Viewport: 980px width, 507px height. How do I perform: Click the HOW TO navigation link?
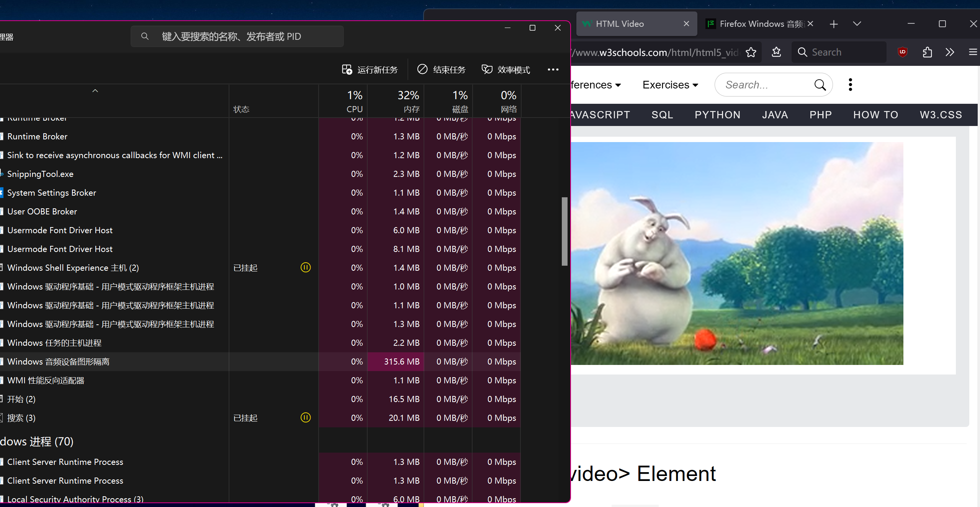click(875, 115)
